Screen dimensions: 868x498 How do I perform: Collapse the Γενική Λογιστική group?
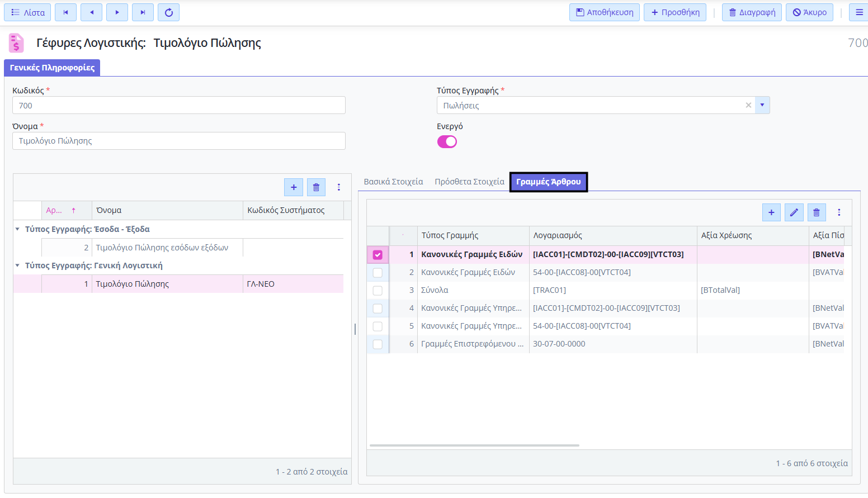click(17, 265)
